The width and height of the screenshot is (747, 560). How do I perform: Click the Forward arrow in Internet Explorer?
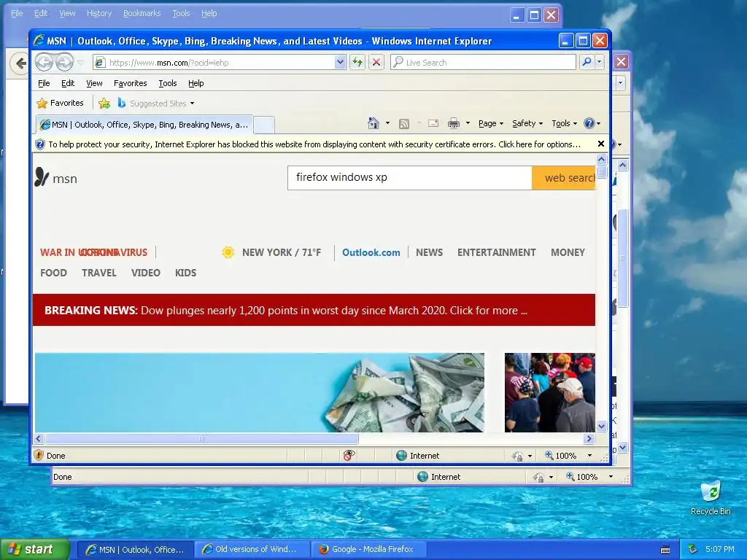[x=64, y=62]
